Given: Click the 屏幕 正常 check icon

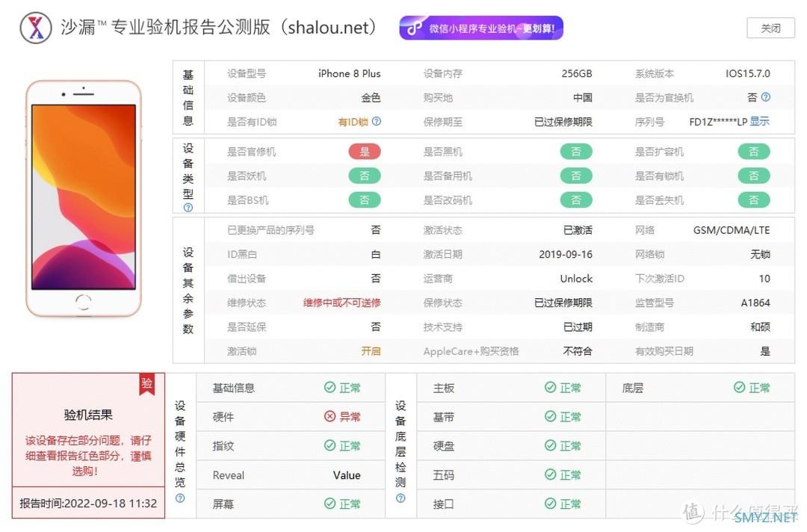Looking at the screenshot, I should tap(330, 504).
